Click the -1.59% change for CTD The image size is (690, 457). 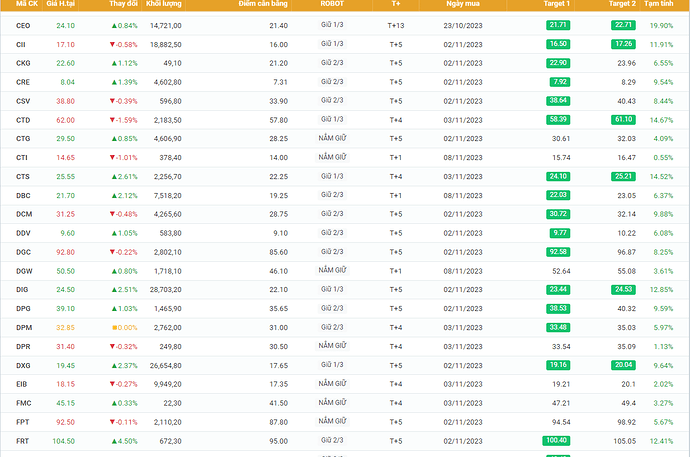click(x=124, y=120)
